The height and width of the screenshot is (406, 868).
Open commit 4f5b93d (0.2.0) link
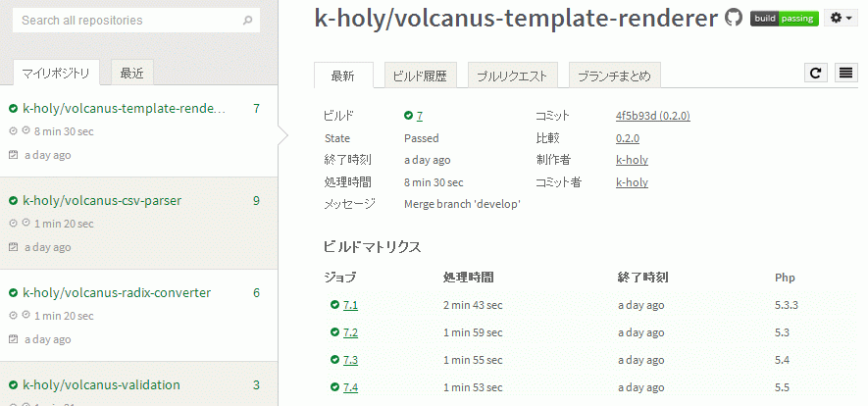pyautogui.click(x=652, y=116)
